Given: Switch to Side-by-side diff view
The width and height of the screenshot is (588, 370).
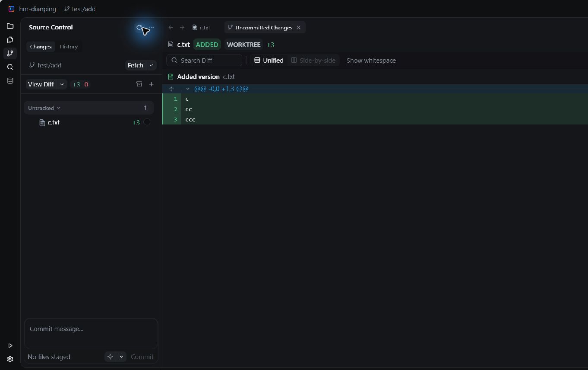Looking at the screenshot, I should 313,61.
